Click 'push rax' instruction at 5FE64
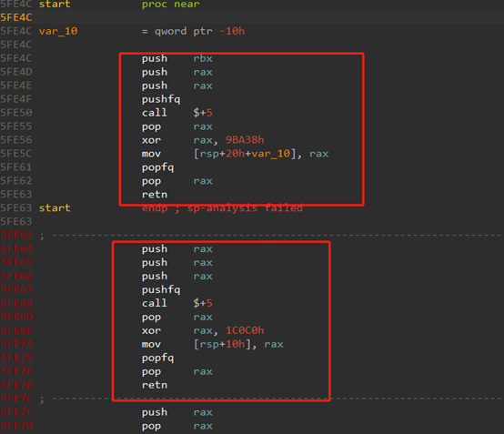 coord(177,248)
